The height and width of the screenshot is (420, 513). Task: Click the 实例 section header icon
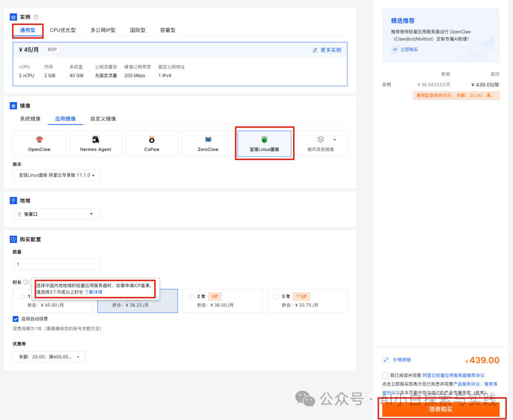point(13,17)
